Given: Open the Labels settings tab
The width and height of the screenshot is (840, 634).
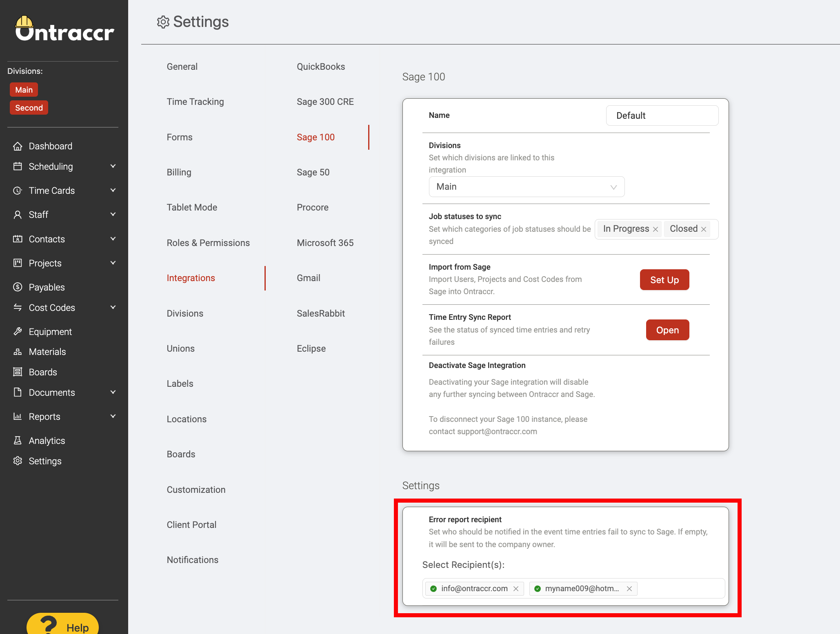Looking at the screenshot, I should click(180, 384).
